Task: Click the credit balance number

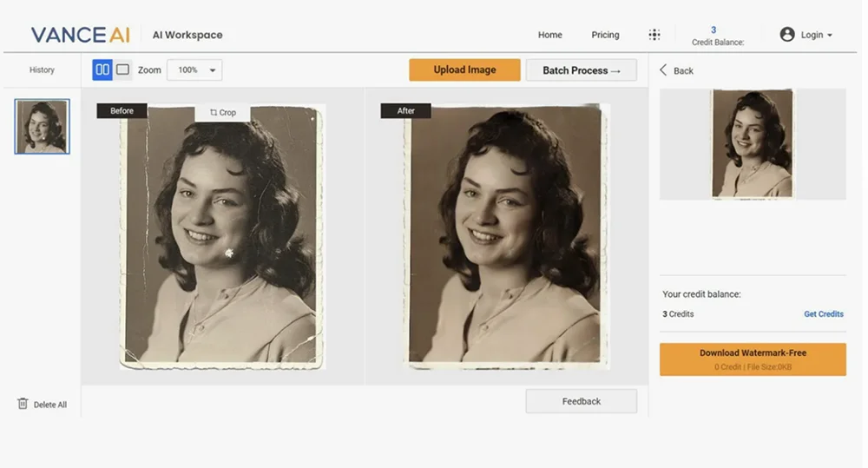Action: 713,30
